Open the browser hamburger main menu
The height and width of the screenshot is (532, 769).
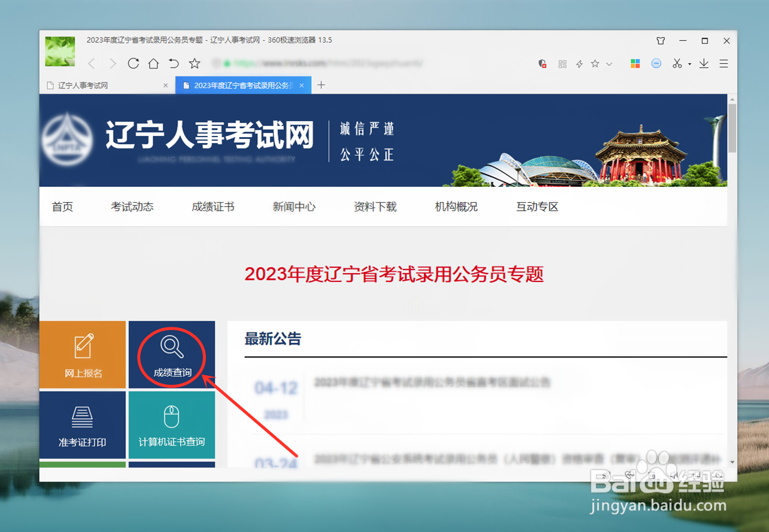723,64
